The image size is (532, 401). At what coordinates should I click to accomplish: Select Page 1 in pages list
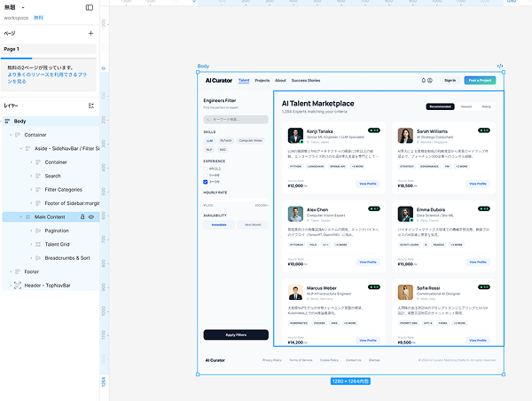[48, 49]
